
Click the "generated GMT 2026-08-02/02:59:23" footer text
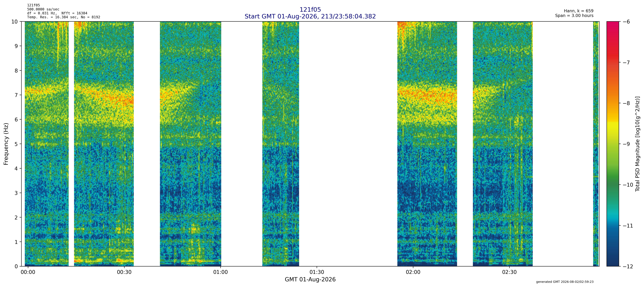click(x=565, y=282)
